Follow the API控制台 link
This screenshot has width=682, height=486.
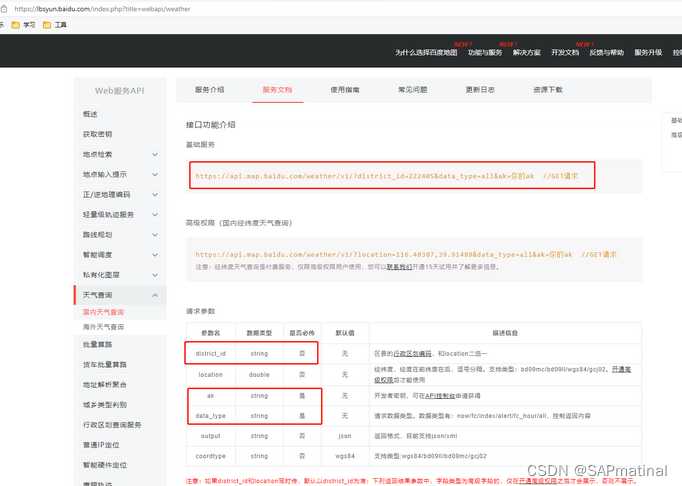tap(440, 396)
